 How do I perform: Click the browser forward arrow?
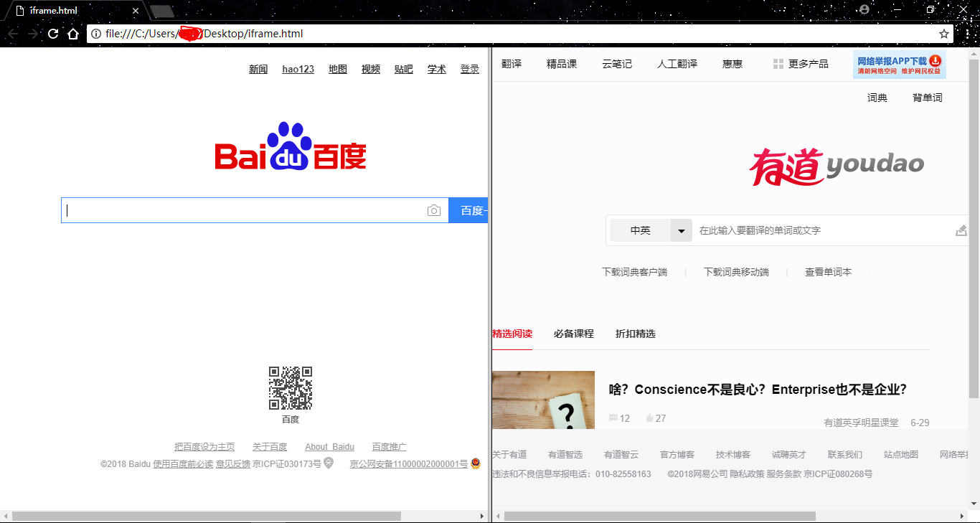coord(33,34)
